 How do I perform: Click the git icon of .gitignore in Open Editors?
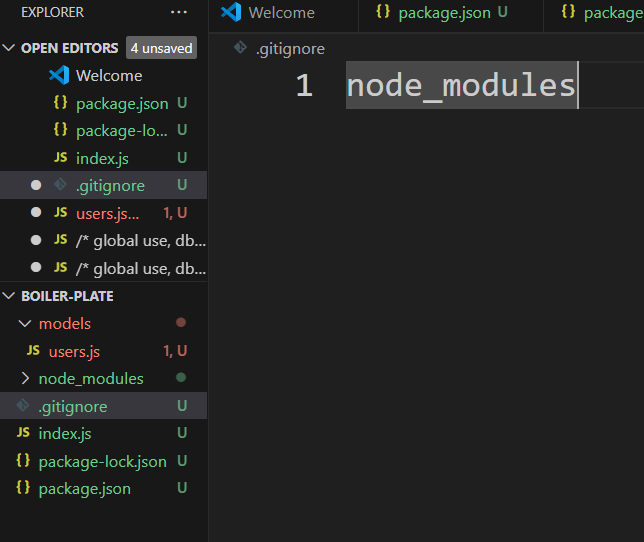[60, 185]
